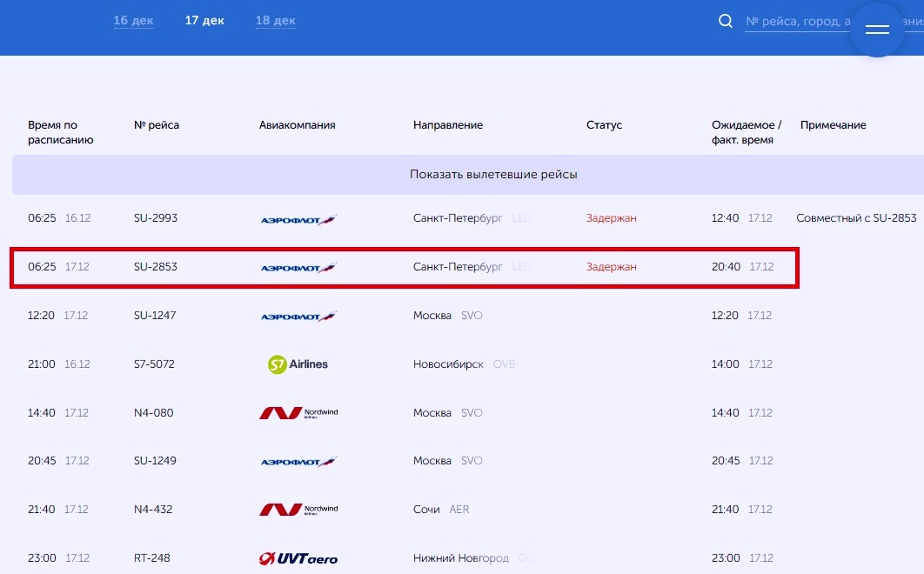Open the hamburger menu button
The height and width of the screenshot is (574, 924).
(877, 30)
